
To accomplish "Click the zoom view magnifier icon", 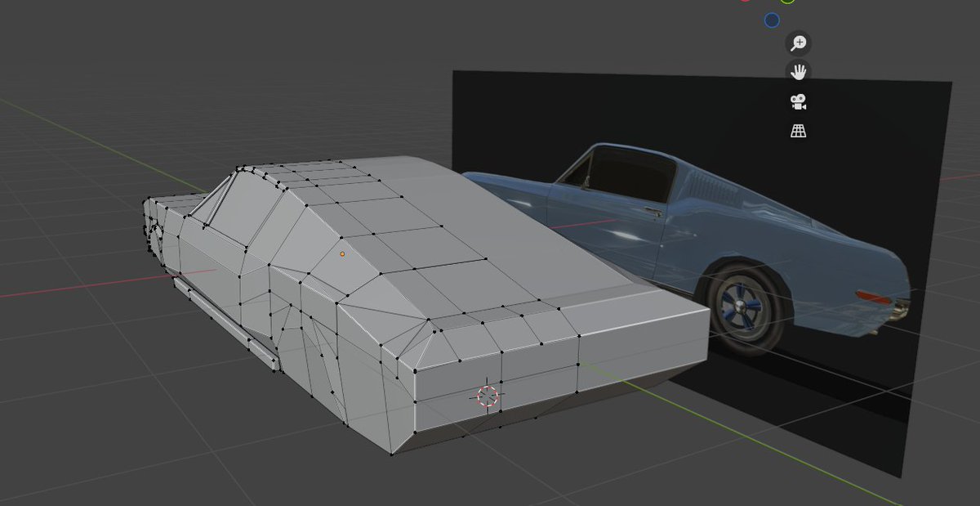I will [x=799, y=43].
